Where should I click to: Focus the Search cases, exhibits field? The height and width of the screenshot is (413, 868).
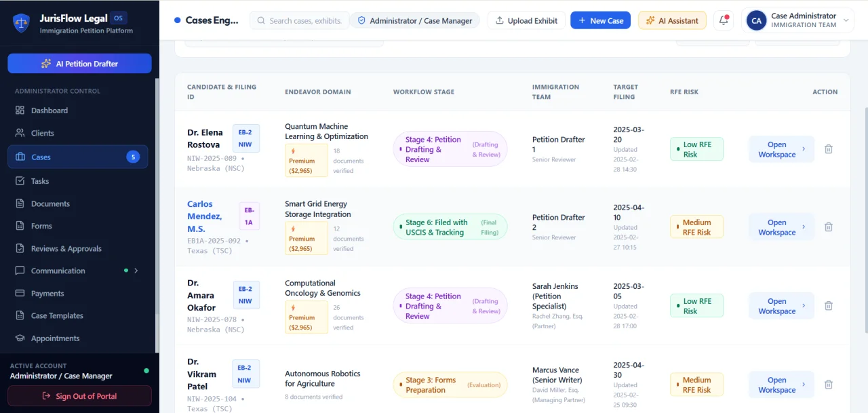[300, 20]
